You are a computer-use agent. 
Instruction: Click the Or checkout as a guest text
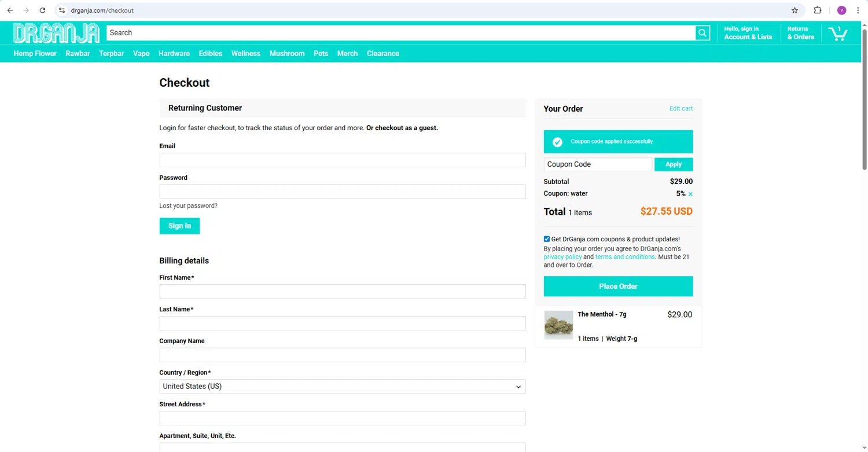(x=402, y=128)
